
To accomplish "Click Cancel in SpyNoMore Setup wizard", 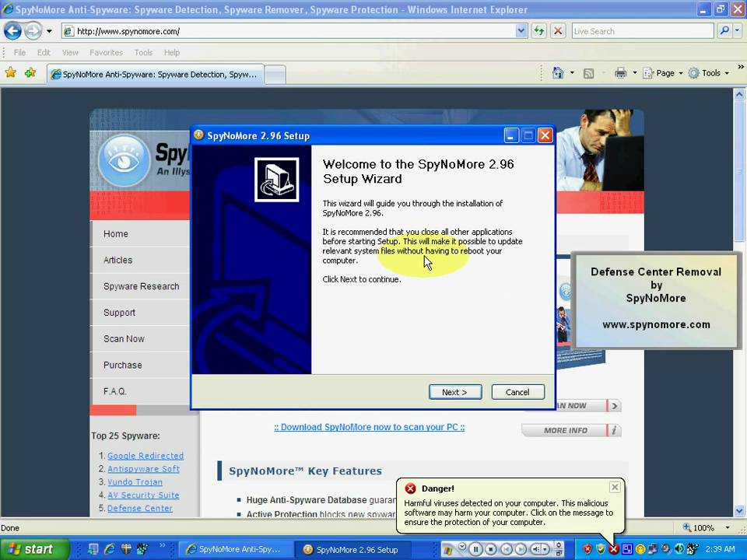I will click(517, 392).
